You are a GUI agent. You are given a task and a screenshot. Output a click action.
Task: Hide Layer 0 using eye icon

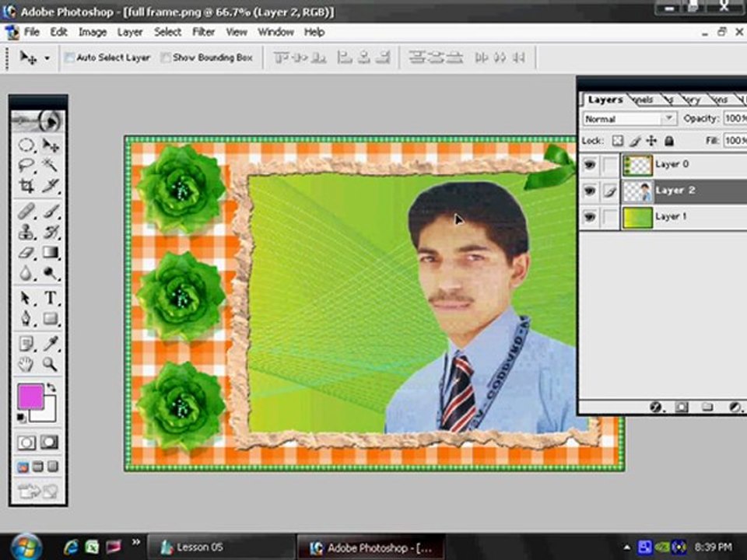[590, 165]
